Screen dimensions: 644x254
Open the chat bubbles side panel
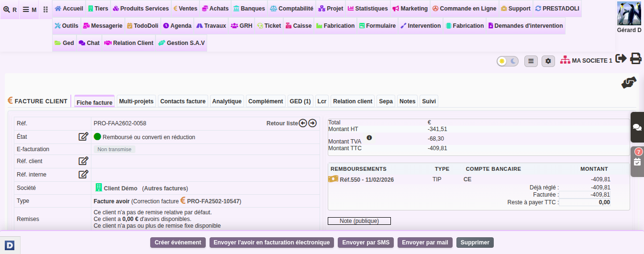pos(637,127)
